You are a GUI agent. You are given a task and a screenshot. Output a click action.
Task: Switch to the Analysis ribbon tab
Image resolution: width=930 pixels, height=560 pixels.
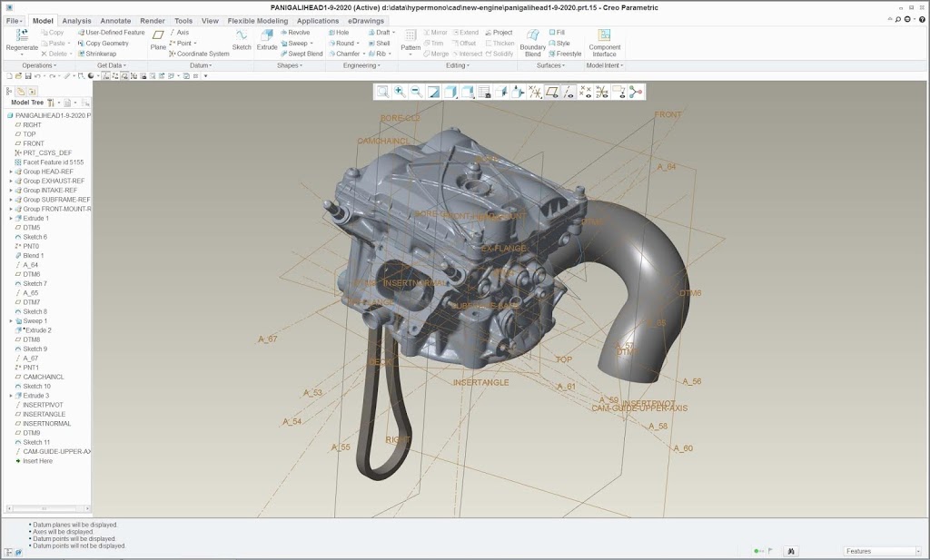coord(76,20)
